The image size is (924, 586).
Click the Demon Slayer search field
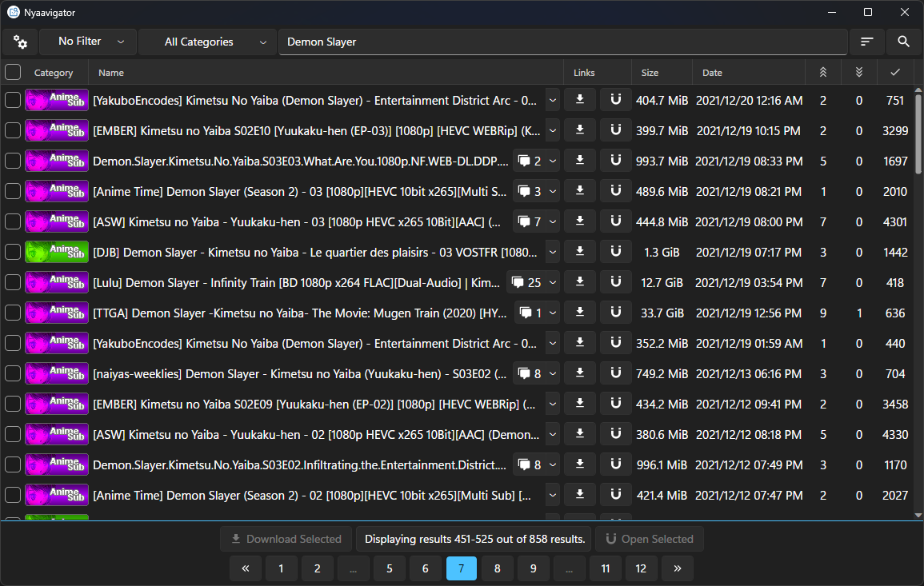click(x=562, y=42)
